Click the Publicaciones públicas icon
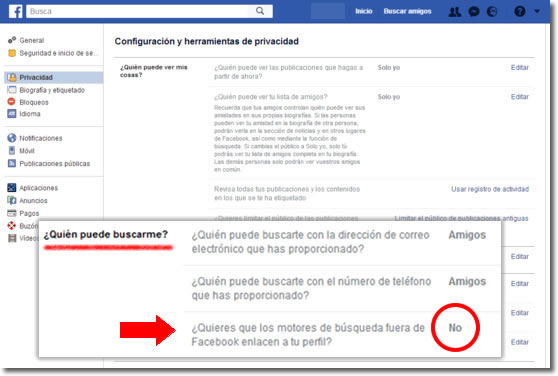Viewport: 558px width, 376px height. pos(12,163)
